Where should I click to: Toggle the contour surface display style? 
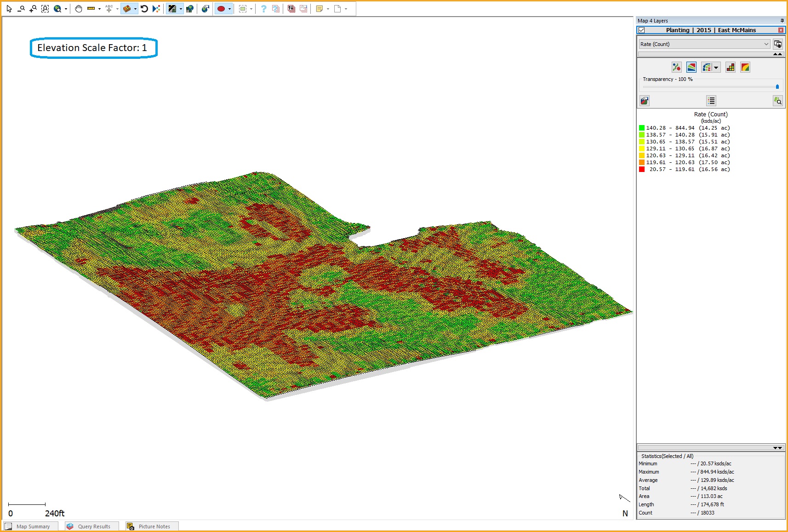[x=691, y=68]
